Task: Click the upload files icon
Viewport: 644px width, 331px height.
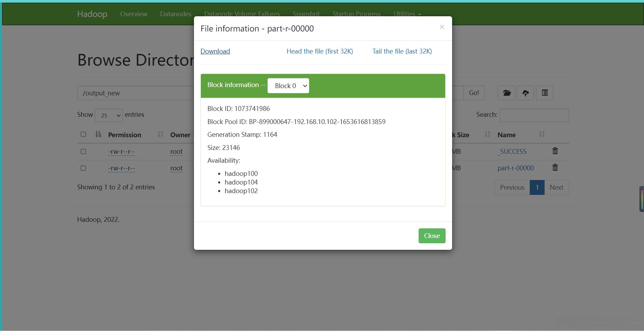Action: [x=525, y=93]
